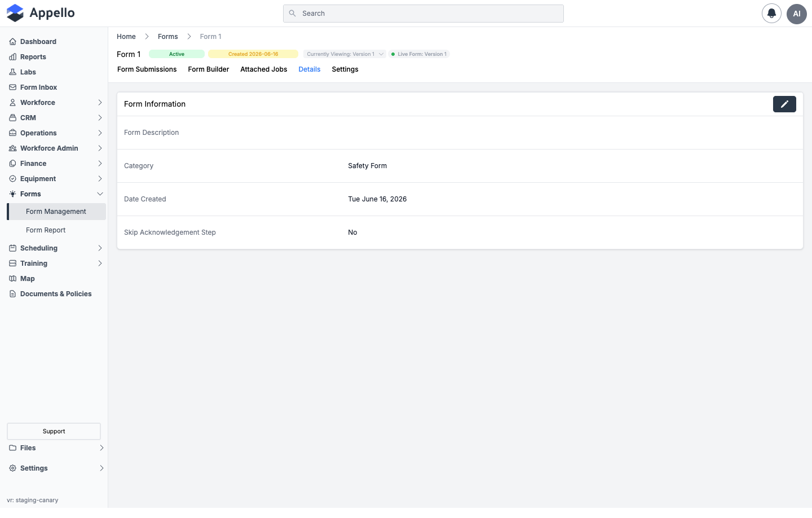Image resolution: width=812 pixels, height=518 pixels.
Task: Expand the Workforce Admin submenu chevron
Action: tap(100, 148)
